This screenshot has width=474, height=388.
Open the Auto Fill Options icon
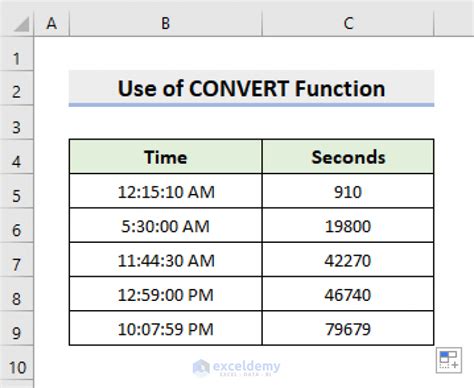click(x=449, y=360)
